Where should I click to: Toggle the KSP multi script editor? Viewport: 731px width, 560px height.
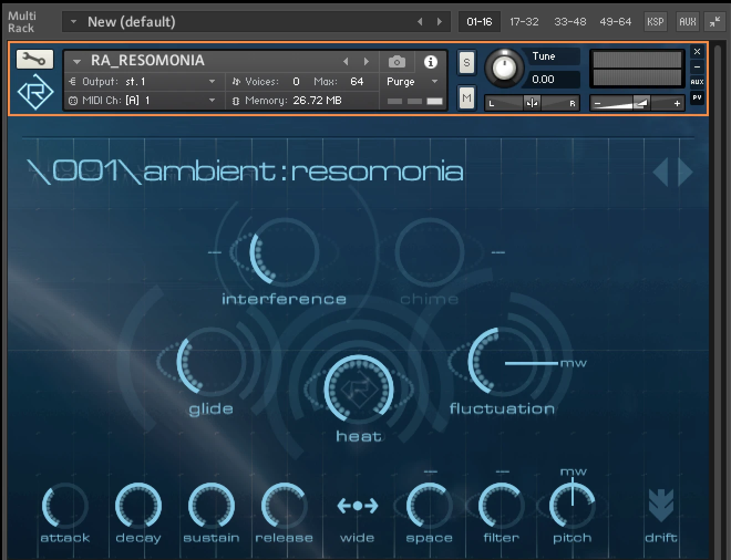tap(655, 22)
